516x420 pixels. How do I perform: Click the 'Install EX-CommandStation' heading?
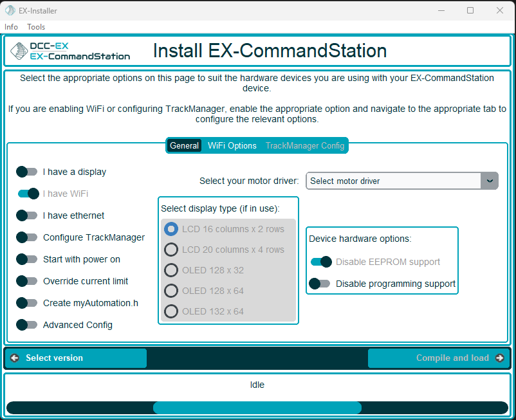point(270,51)
